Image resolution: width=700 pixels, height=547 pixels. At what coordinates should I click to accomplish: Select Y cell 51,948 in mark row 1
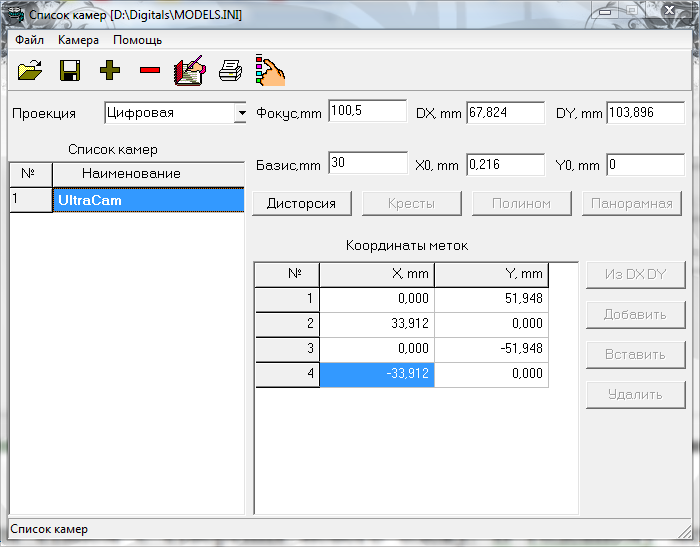[492, 299]
